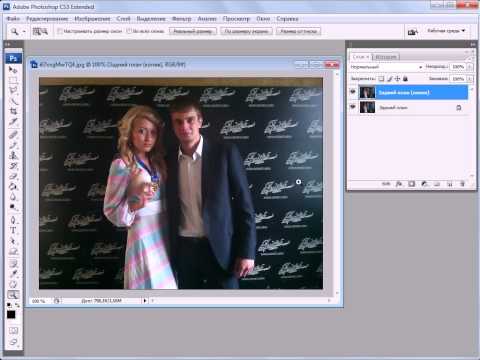This screenshot has height=360, width=480.
Task: Select the Zoom tool in toolbox
Action: pos(13,295)
